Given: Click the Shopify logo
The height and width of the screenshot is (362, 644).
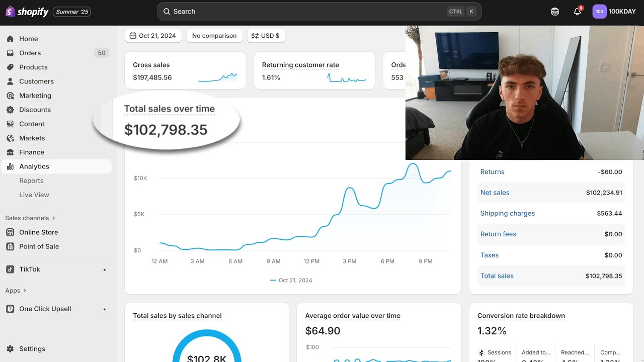Looking at the screenshot, I should (27, 12).
